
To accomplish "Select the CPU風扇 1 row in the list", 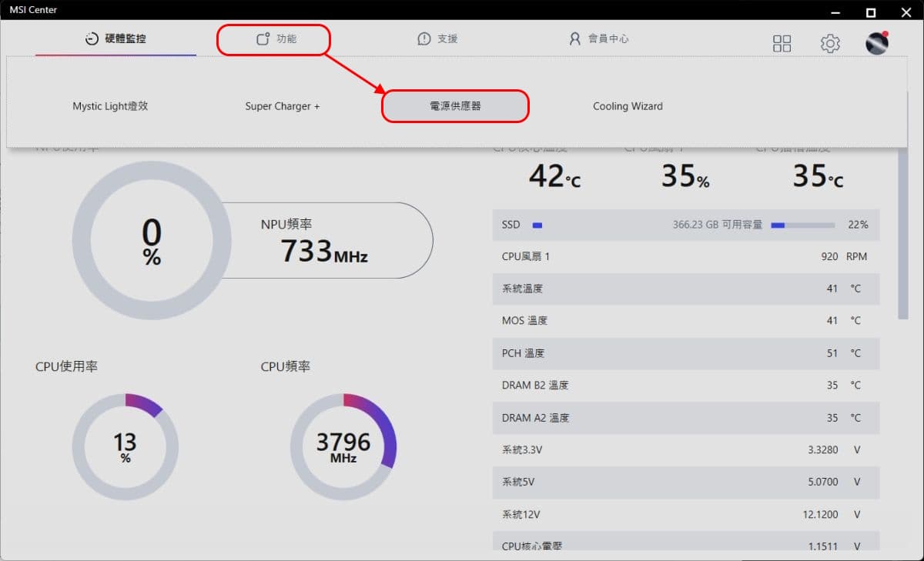I will click(685, 257).
